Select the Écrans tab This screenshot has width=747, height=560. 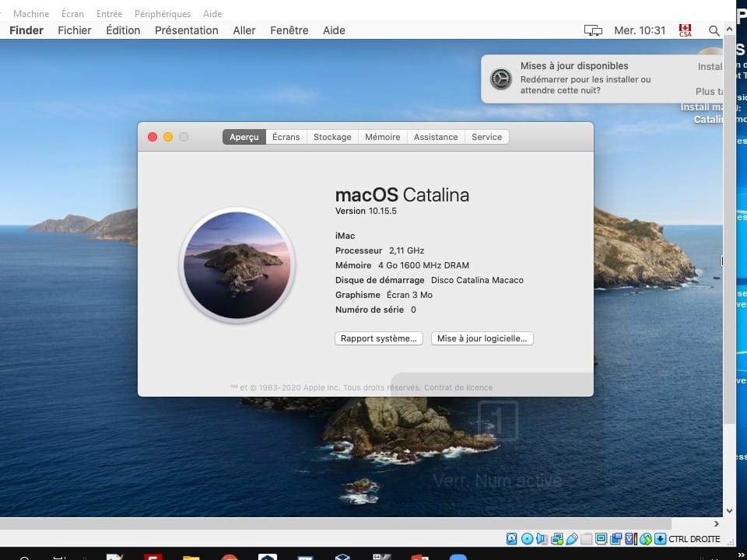pos(286,137)
